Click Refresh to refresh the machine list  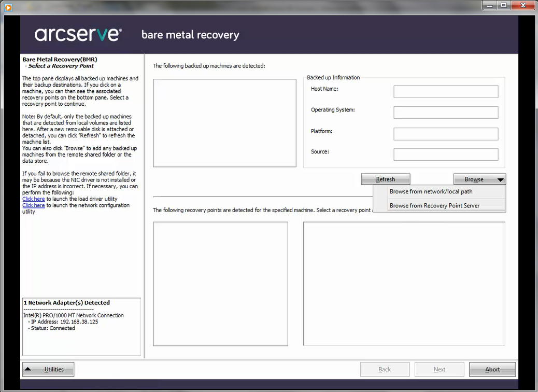tap(385, 178)
